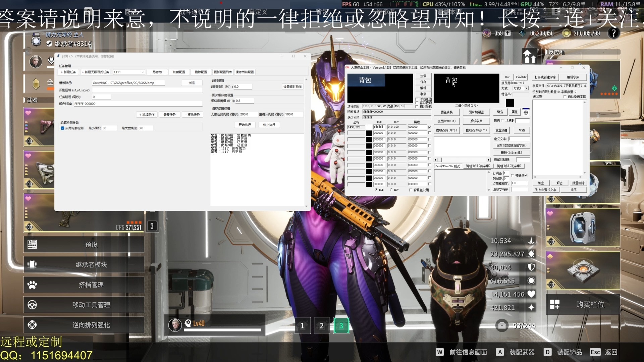644x362 pixels.
Task: Click the DM logo in 大漠综合工具 title bar
Action: tap(347, 67)
